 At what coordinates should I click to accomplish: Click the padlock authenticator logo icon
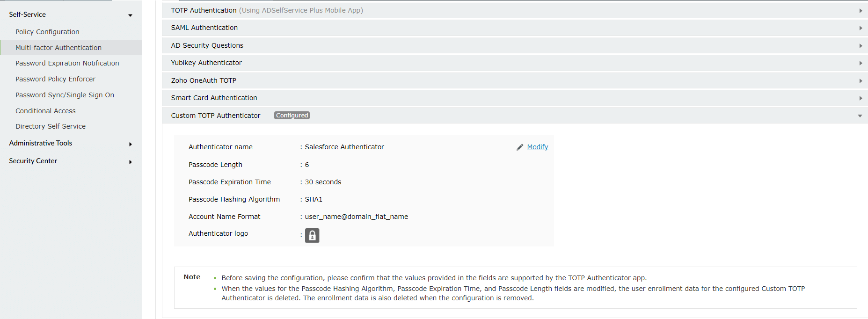pyautogui.click(x=312, y=235)
